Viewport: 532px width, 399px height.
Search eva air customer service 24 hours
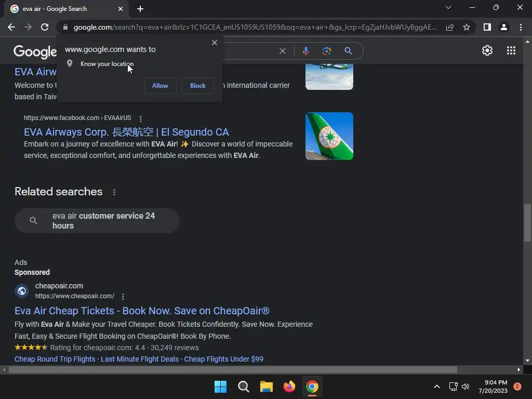[x=97, y=221]
